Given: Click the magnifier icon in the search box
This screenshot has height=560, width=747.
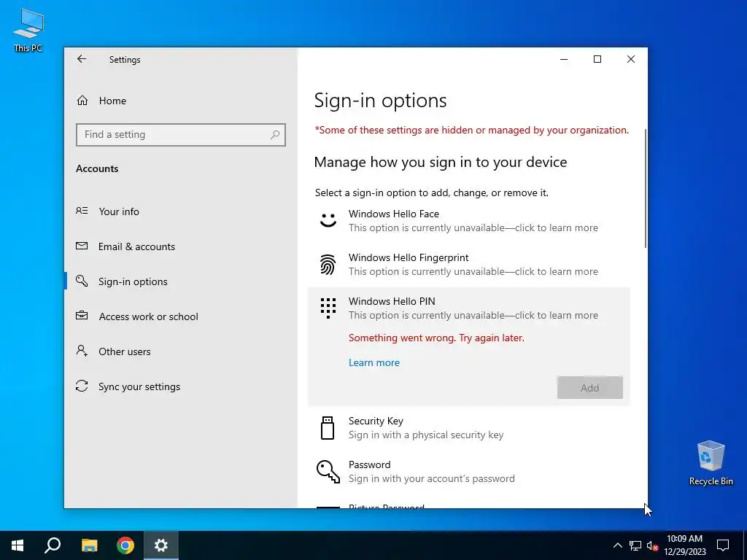Looking at the screenshot, I should [x=275, y=135].
